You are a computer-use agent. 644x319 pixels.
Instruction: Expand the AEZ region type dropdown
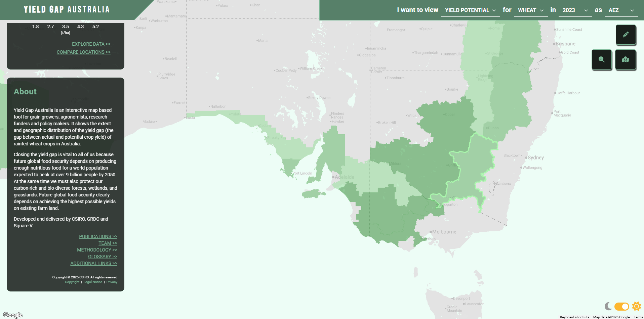(x=621, y=10)
